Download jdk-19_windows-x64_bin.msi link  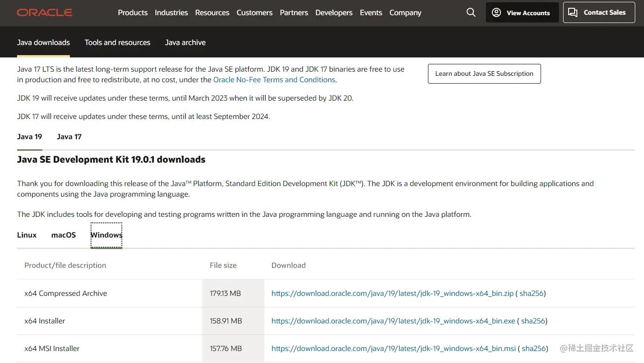click(x=394, y=348)
